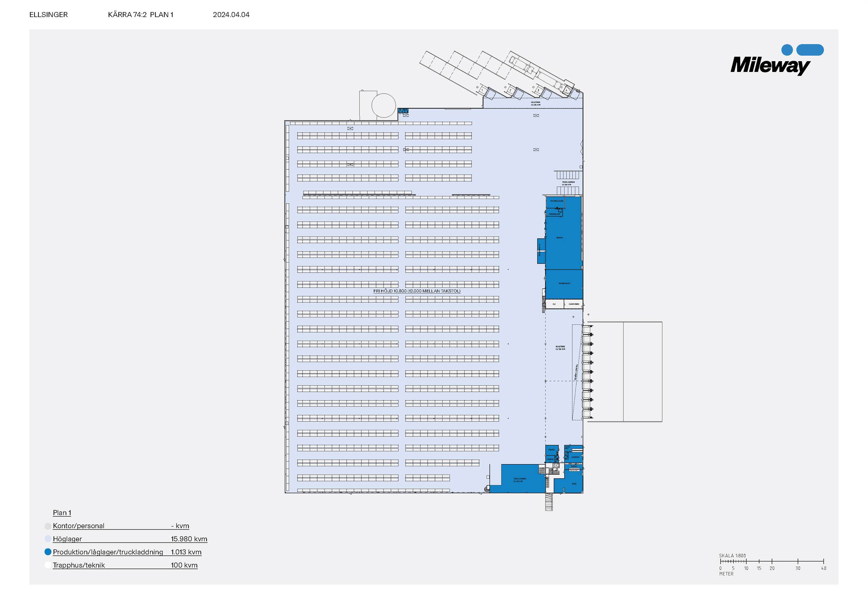Viewport: 868px width, 614px height.
Task: Click the Produktion/låglager/truckladdning label
Action: point(108,552)
